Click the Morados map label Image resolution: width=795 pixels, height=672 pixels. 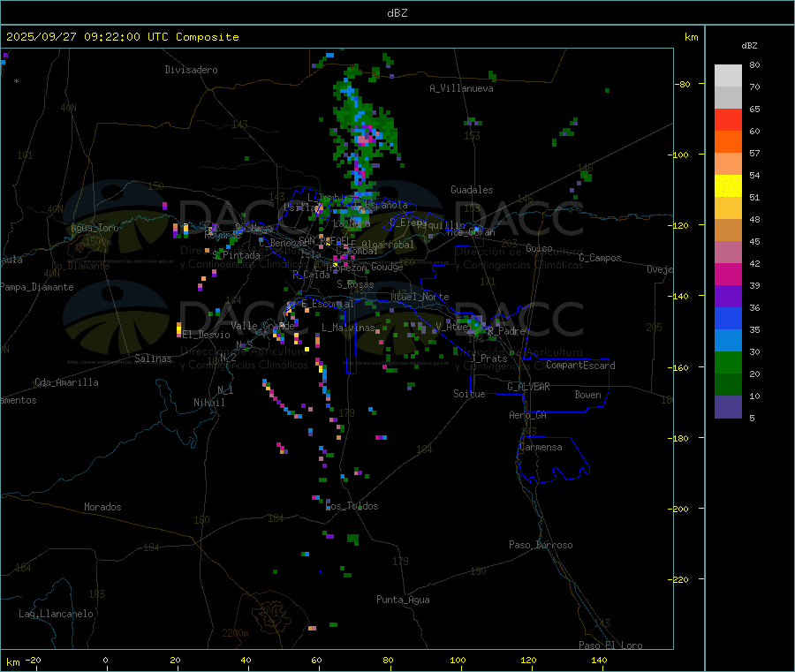pyautogui.click(x=102, y=507)
